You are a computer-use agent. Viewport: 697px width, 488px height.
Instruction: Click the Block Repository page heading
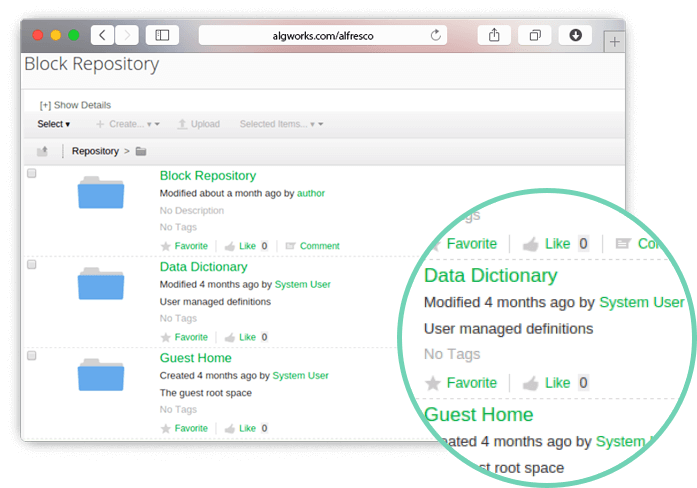pos(92,64)
